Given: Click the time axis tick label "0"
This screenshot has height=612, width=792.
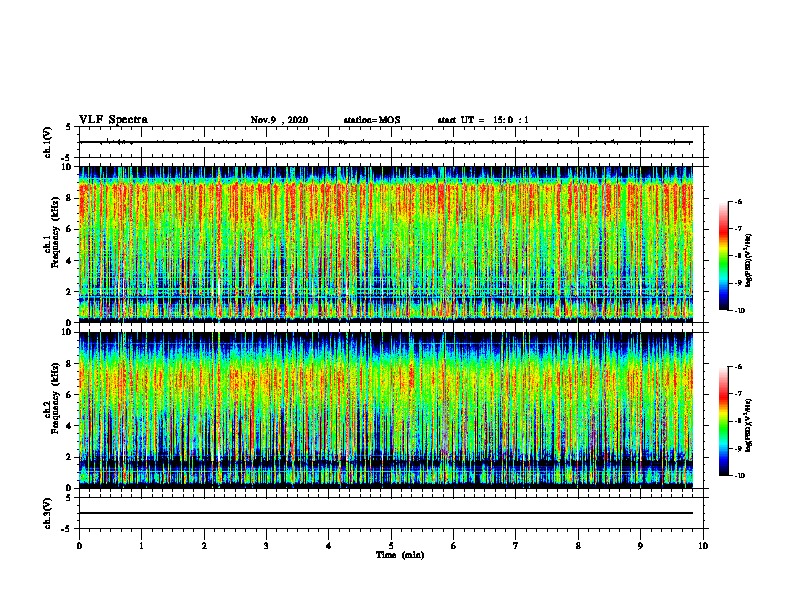Looking at the screenshot, I should click(x=79, y=546).
